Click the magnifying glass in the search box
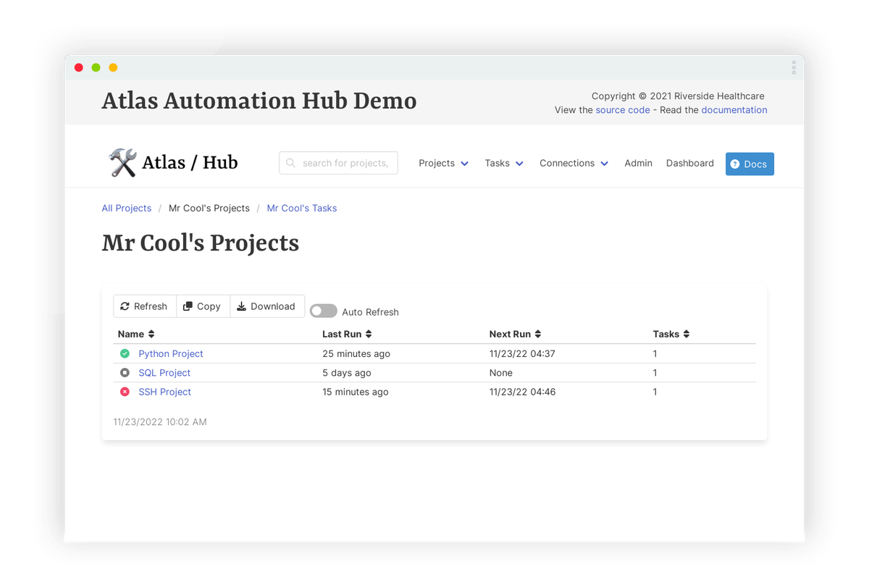The height and width of the screenshot is (588, 869). (290, 163)
